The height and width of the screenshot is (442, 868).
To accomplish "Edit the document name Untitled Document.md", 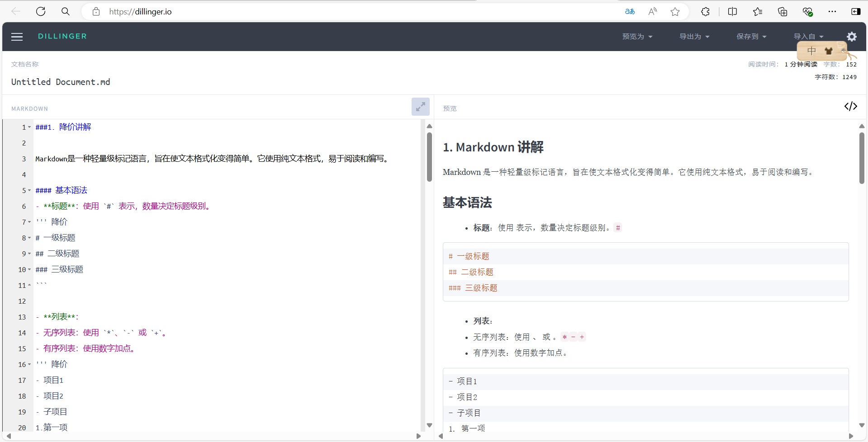I will pyautogui.click(x=61, y=82).
